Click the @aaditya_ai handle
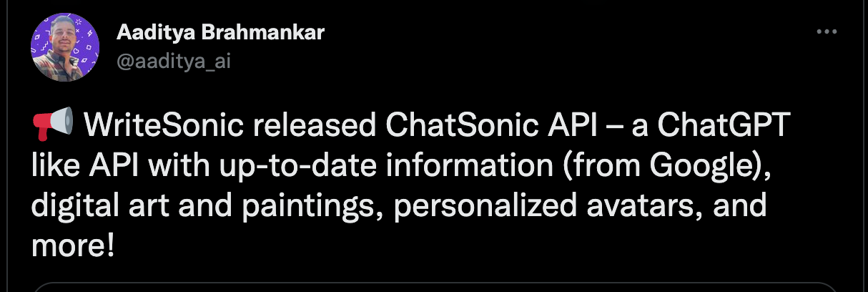Screen dimensions: 868x292 (173, 61)
